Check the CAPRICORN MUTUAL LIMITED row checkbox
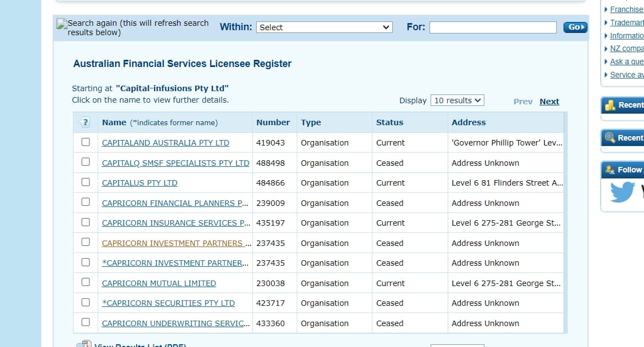This screenshot has width=644, height=347. tap(86, 282)
